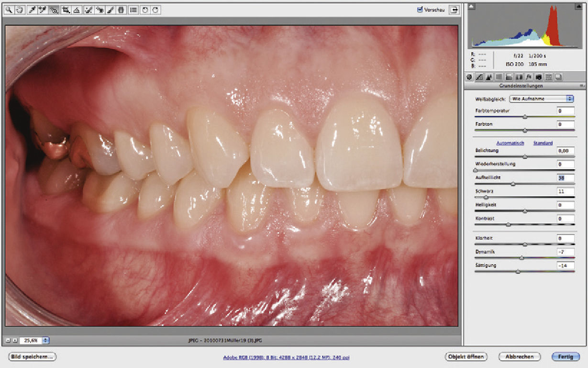
Task: Select the Hand tool
Action: pos(20,10)
